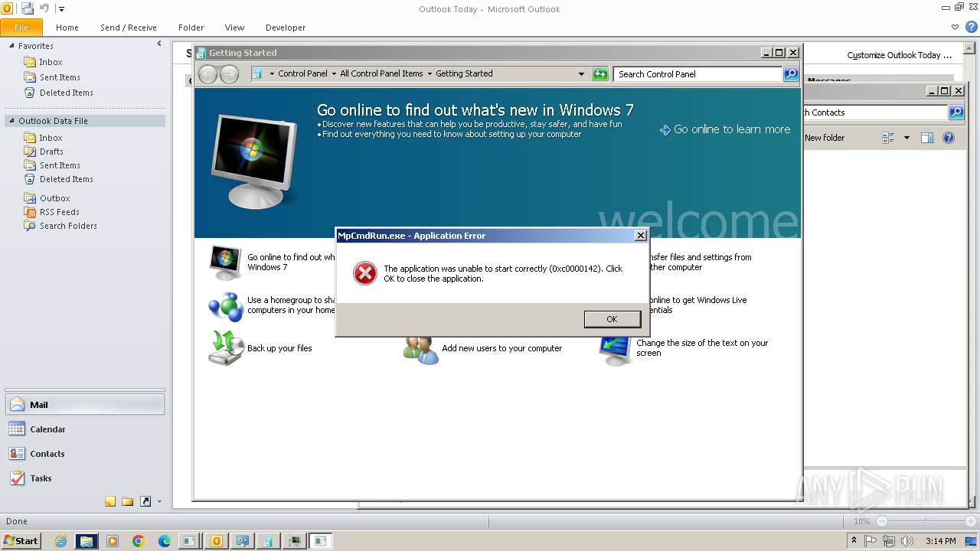Click the Change your view icon

click(x=889, y=138)
